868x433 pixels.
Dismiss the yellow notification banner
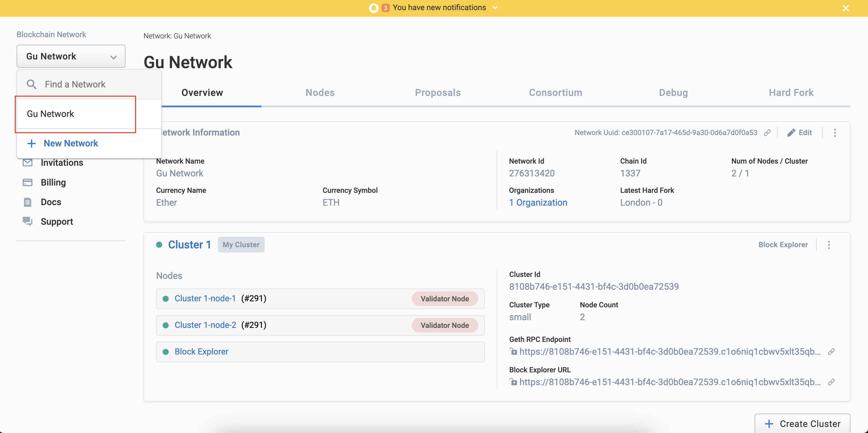click(x=846, y=8)
